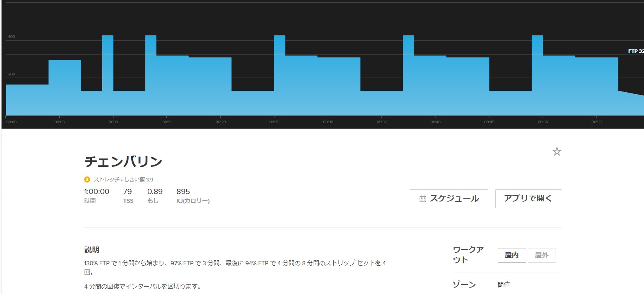Select the 屋内 workout toggle
This screenshot has height=294, width=644.
[512, 255]
